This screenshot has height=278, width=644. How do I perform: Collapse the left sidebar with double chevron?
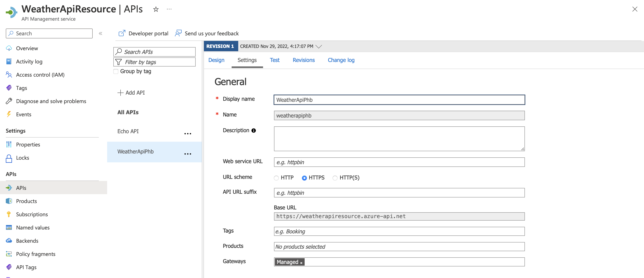(x=101, y=33)
